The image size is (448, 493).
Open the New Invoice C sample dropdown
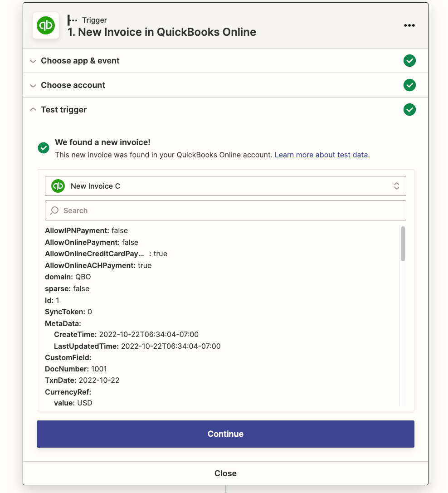coord(225,186)
